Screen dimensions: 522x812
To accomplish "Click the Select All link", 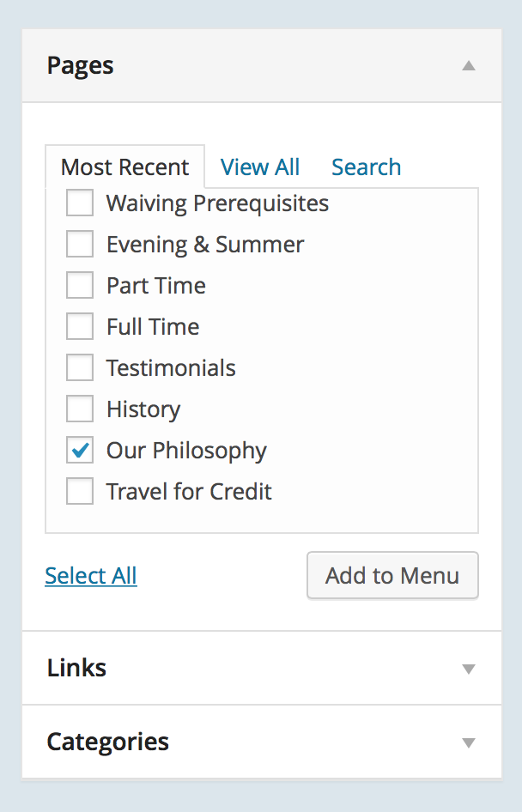I will 91,575.
